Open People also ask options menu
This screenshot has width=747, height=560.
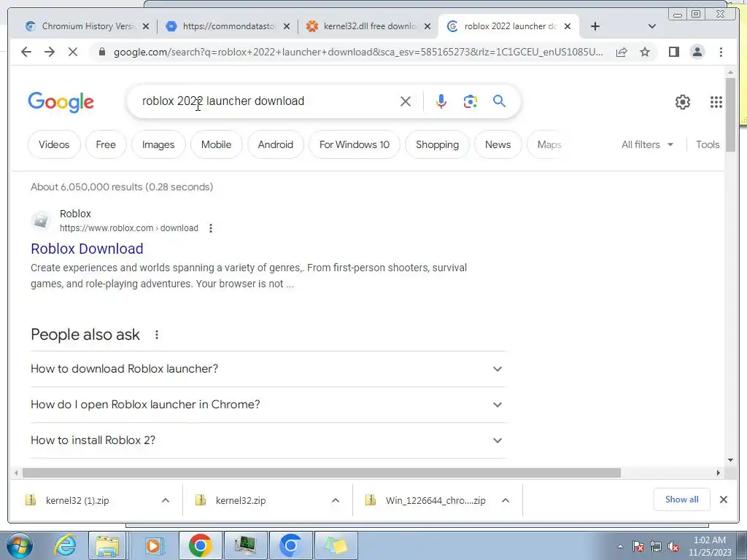point(157,335)
